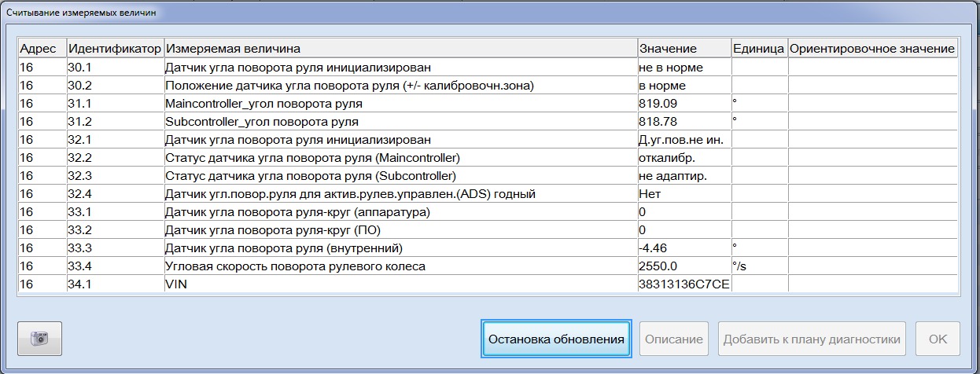The width and height of the screenshot is (980, 374).
Task: Click the value 819.09
Action: click(x=684, y=104)
